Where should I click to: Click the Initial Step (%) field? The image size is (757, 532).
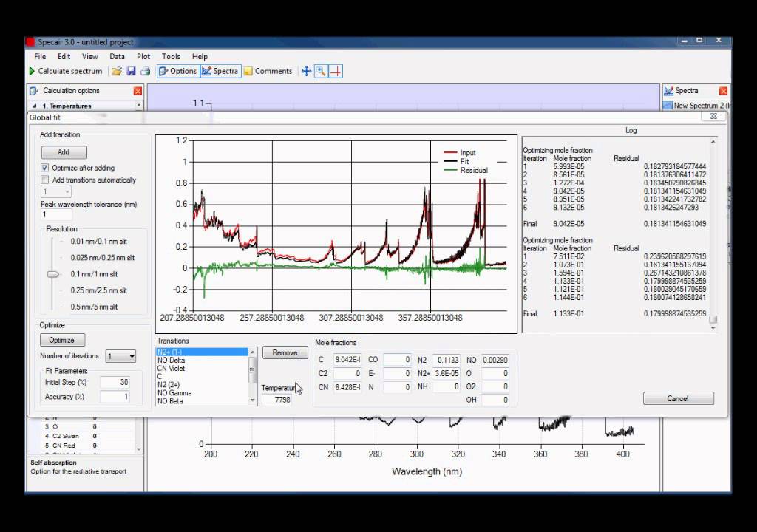pyautogui.click(x=115, y=382)
